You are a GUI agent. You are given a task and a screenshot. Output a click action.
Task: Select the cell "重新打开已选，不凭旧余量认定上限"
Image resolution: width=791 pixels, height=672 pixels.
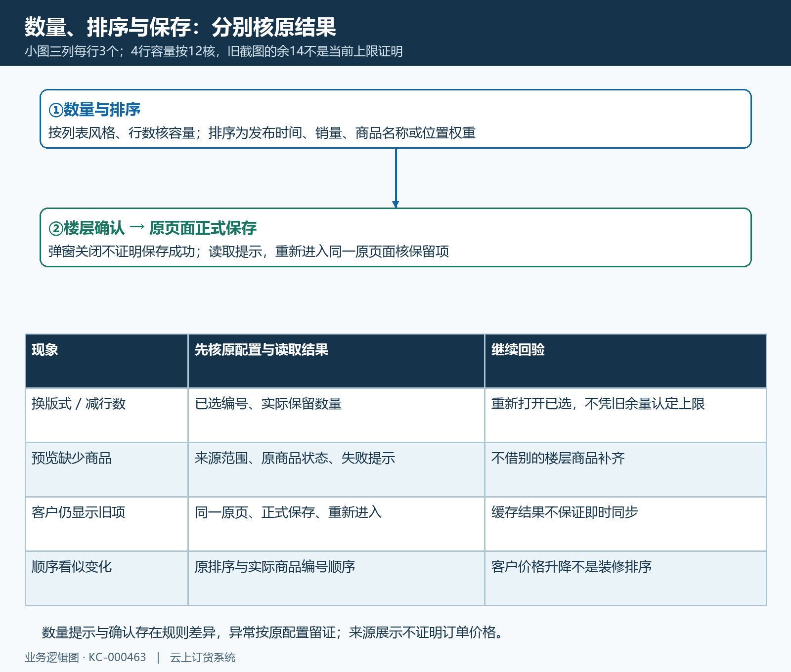click(625, 416)
